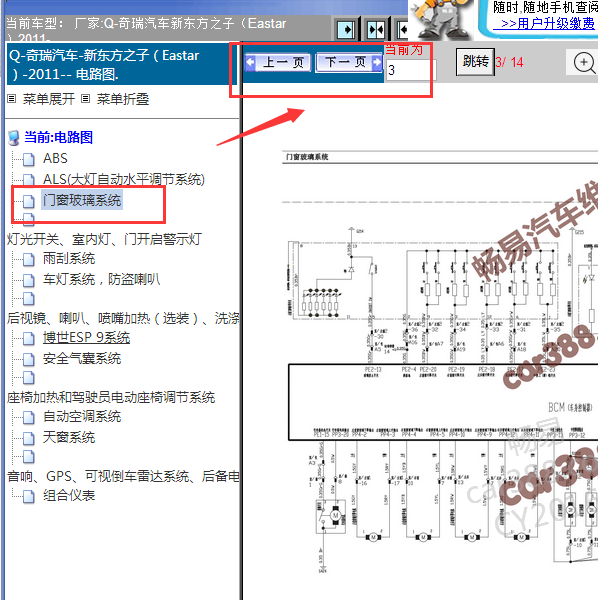This screenshot has width=598, height=600.
Task: Open 灯光开关、室内灯、门开启警示灯 item
Action: [104, 240]
